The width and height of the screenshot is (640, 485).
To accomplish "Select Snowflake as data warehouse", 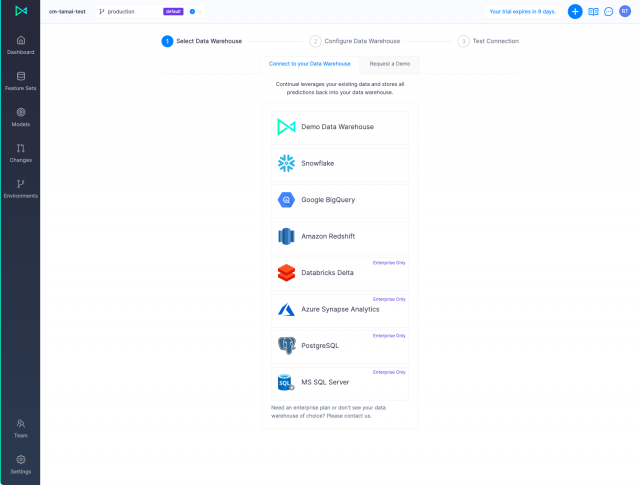I will (340, 163).
